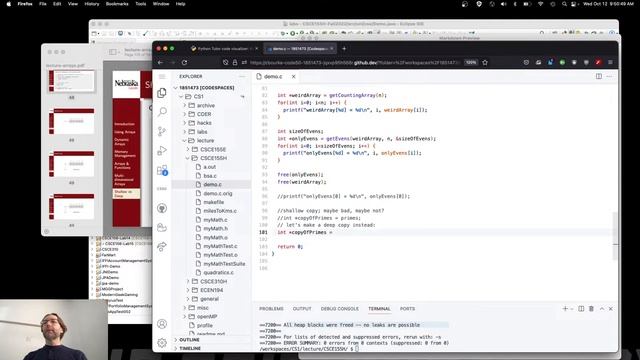Open the Run and Debug view

pyautogui.click(x=162, y=150)
